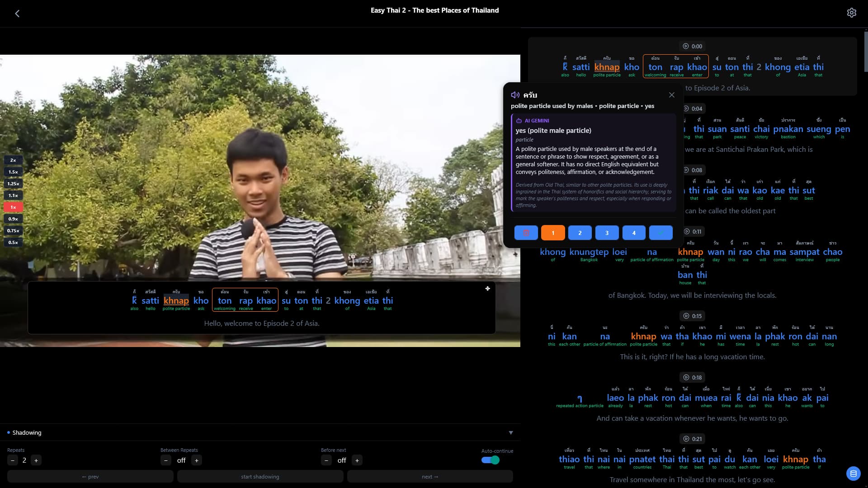Select the 0.75x playback speed

tap(13, 231)
